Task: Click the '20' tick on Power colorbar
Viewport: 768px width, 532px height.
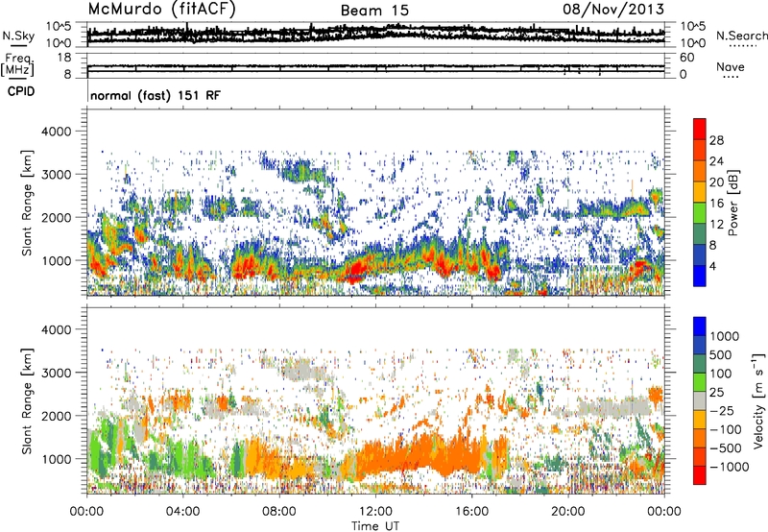Action: [716, 182]
